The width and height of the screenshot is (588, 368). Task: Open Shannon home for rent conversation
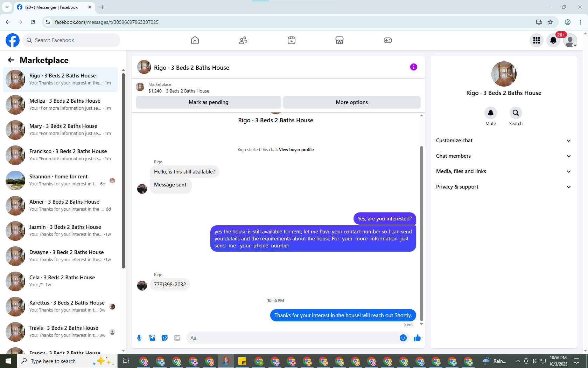61,180
